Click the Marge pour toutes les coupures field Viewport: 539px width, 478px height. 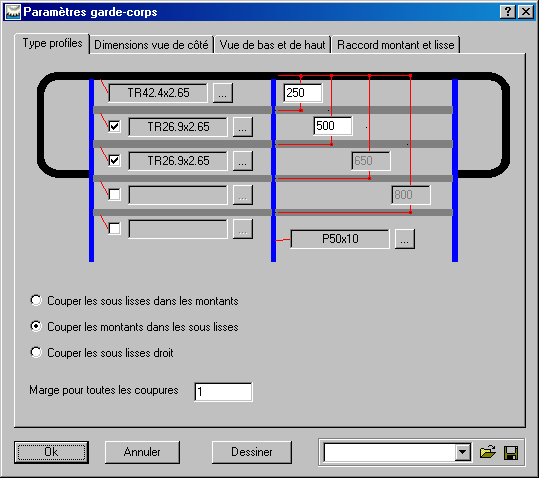pyautogui.click(x=223, y=392)
